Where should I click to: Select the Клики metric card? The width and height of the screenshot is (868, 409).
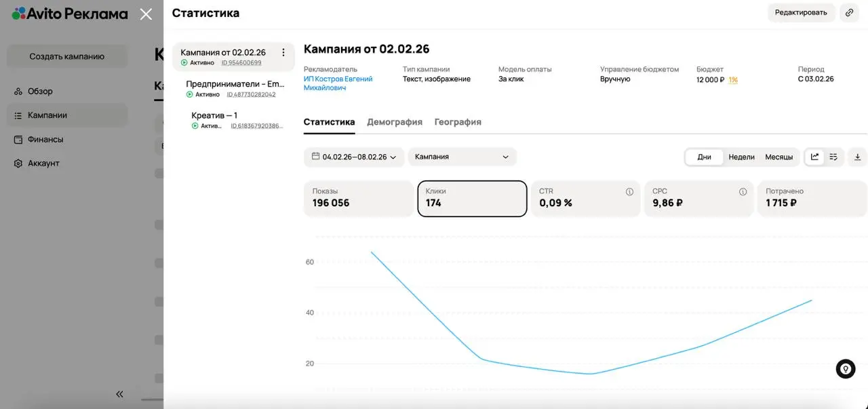(472, 199)
